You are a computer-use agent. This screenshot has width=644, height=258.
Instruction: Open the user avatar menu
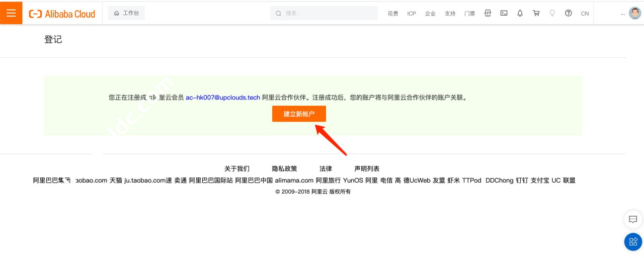[x=634, y=13]
